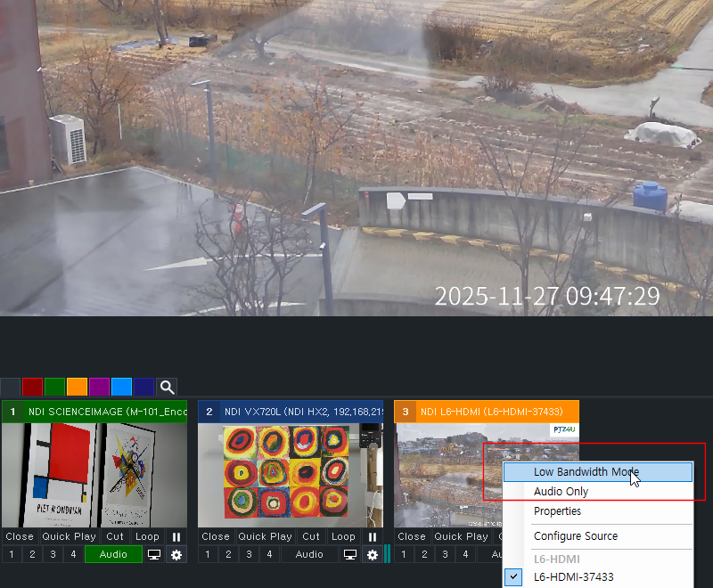Toggle overlay 2 on input 3

[x=424, y=555]
